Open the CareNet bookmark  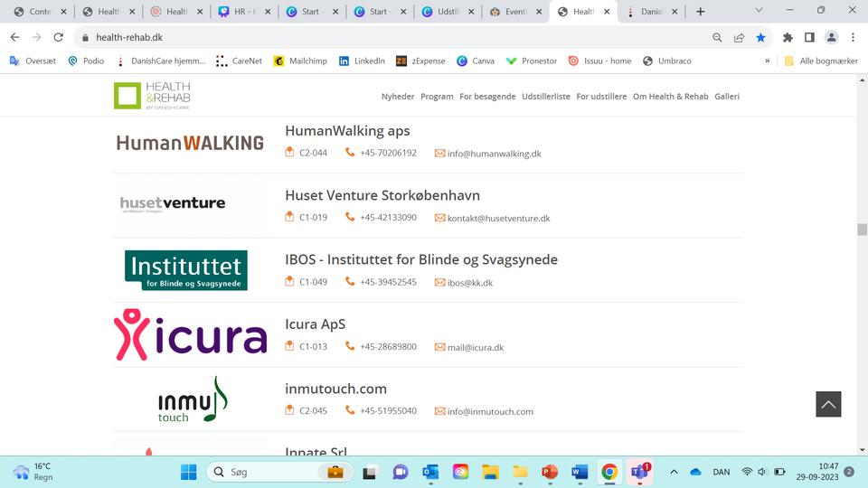[239, 61]
